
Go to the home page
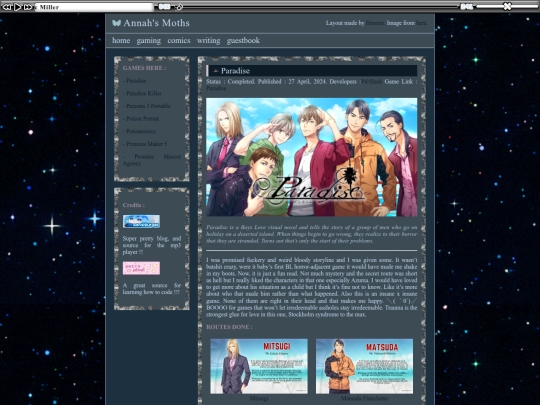click(121, 40)
